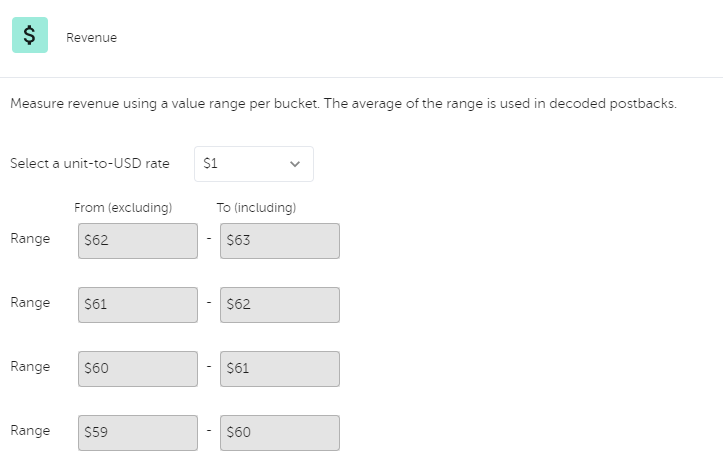Expand the rate selector via its chevron arrow
723x465 pixels.
[295, 164]
